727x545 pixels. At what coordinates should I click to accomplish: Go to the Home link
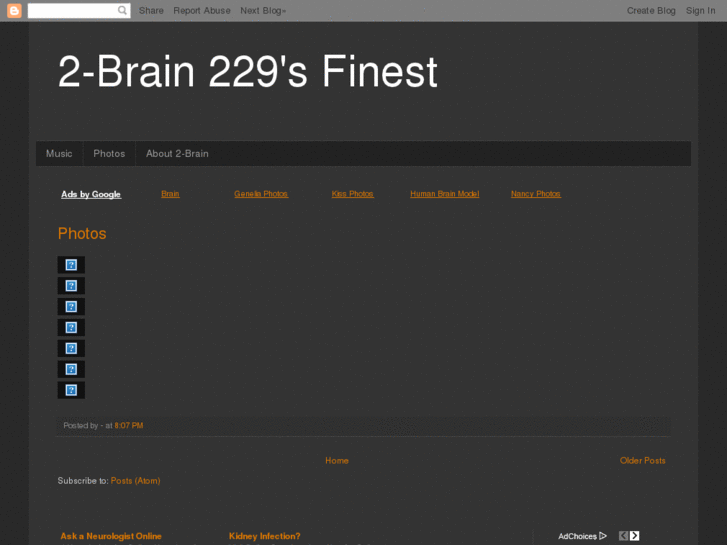point(337,461)
